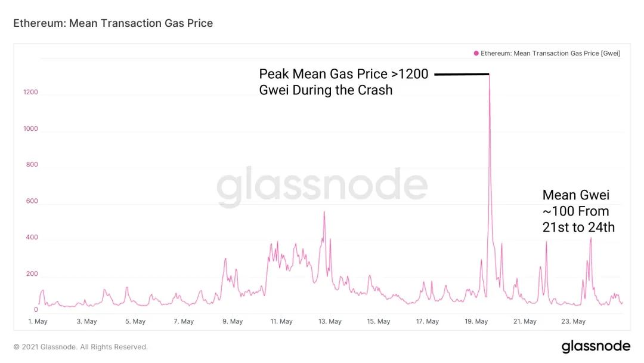Click the black annotation line pointing to peak
The width and height of the screenshot is (644, 363).
pos(462,75)
